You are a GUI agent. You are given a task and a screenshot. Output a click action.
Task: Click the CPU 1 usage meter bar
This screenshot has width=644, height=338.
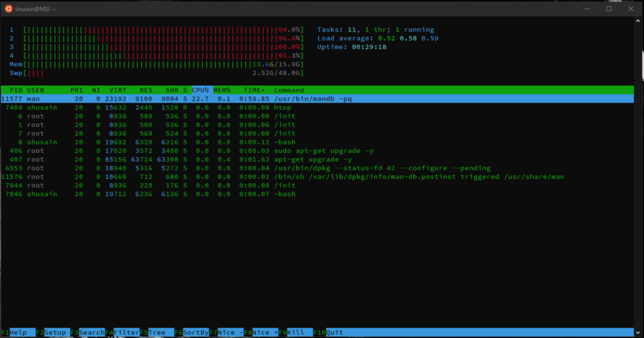(163, 30)
